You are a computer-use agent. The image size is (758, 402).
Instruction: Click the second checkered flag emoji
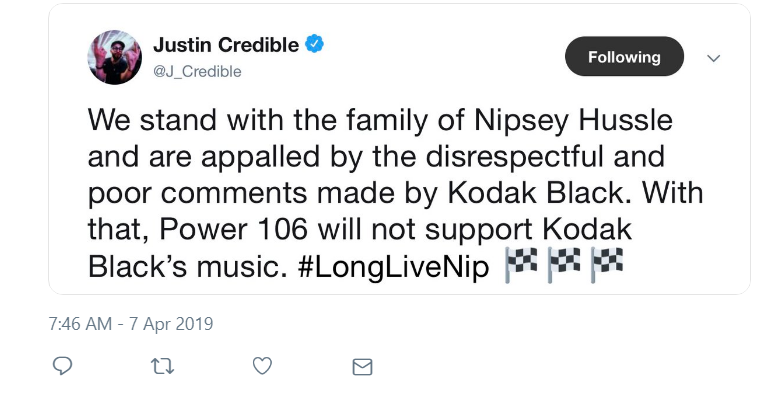(x=564, y=265)
